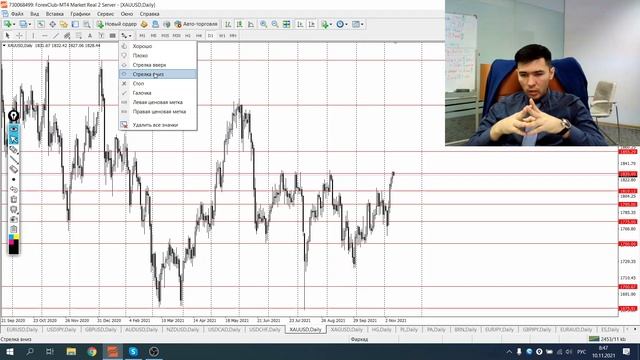Open Google Chrome from the taskbar
This screenshot has width=640, height=360.
92,351
